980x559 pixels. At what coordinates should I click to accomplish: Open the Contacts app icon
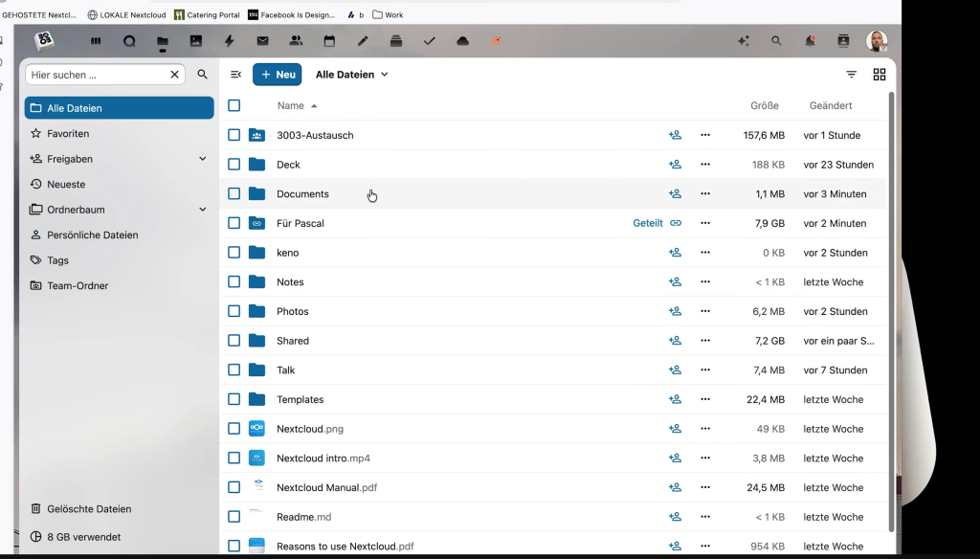tap(296, 41)
